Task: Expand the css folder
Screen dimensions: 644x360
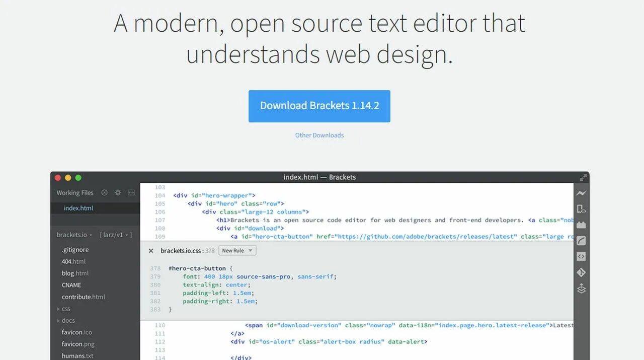Action: click(63, 309)
